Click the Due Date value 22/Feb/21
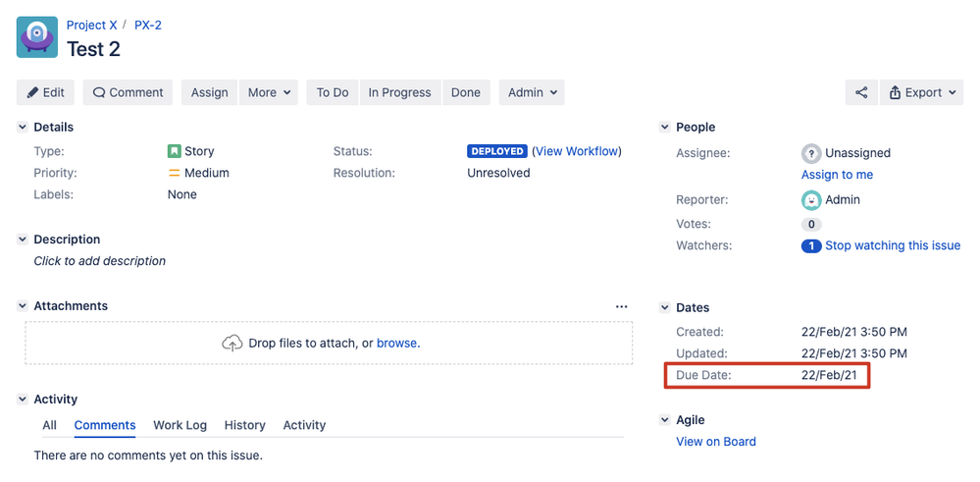Viewport: 980px width, 482px height. point(829,376)
